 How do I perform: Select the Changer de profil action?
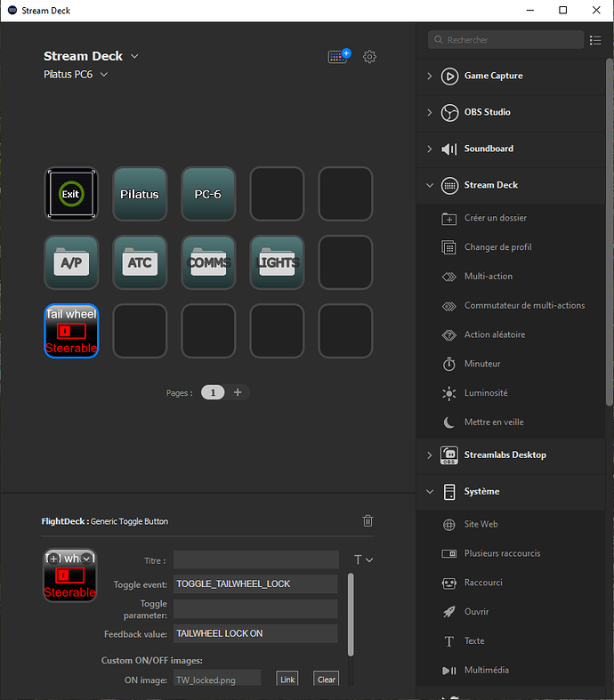point(511,247)
